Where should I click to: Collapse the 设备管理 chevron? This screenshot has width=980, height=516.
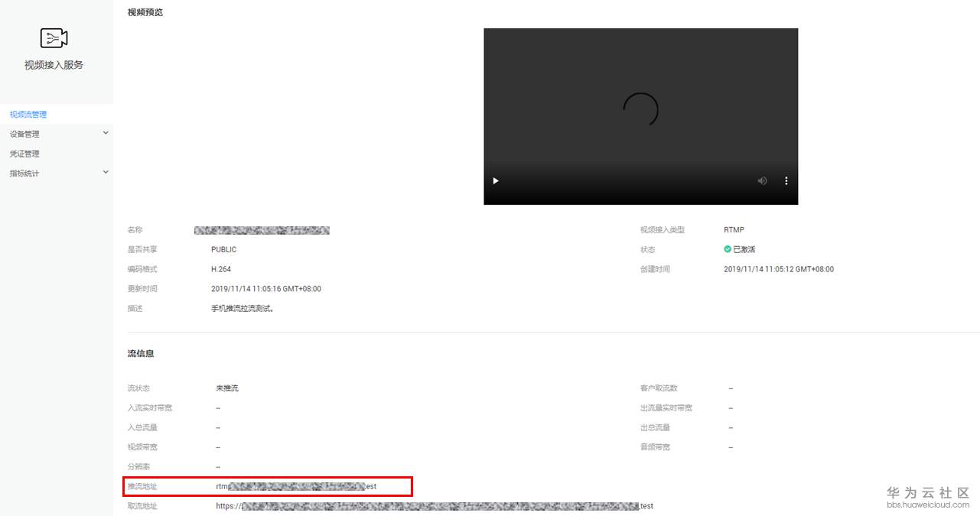click(106, 133)
